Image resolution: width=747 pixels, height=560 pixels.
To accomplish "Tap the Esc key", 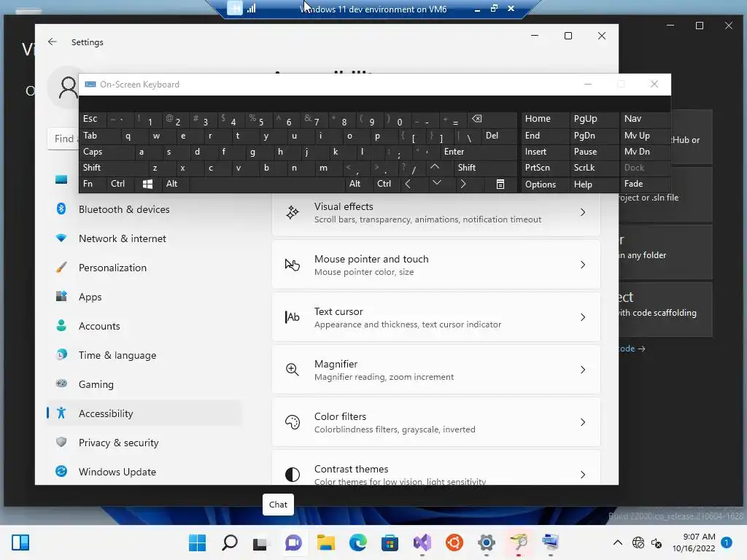I will [93, 119].
